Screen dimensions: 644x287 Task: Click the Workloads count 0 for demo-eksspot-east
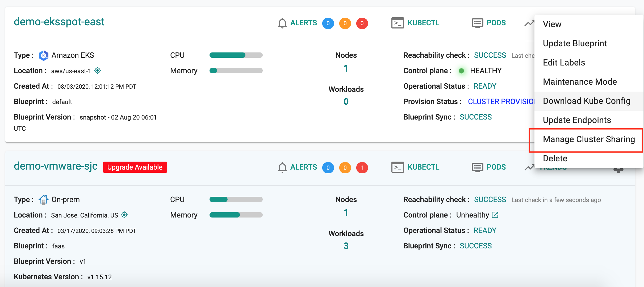point(346,102)
